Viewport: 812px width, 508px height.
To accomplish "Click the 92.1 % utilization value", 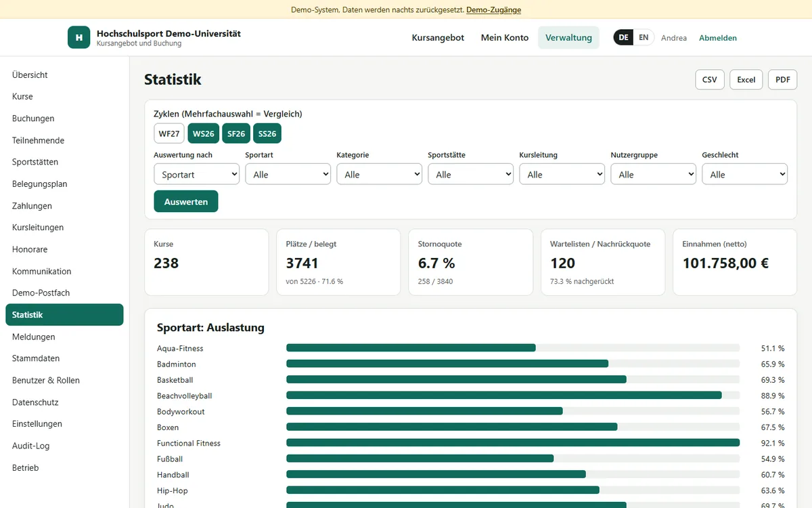I will (x=773, y=444).
